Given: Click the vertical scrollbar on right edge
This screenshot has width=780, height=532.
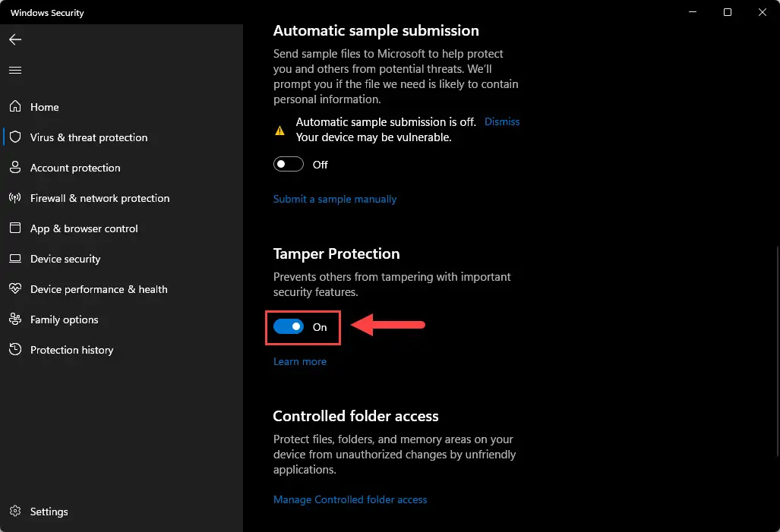Looking at the screenshot, I should [x=778, y=351].
